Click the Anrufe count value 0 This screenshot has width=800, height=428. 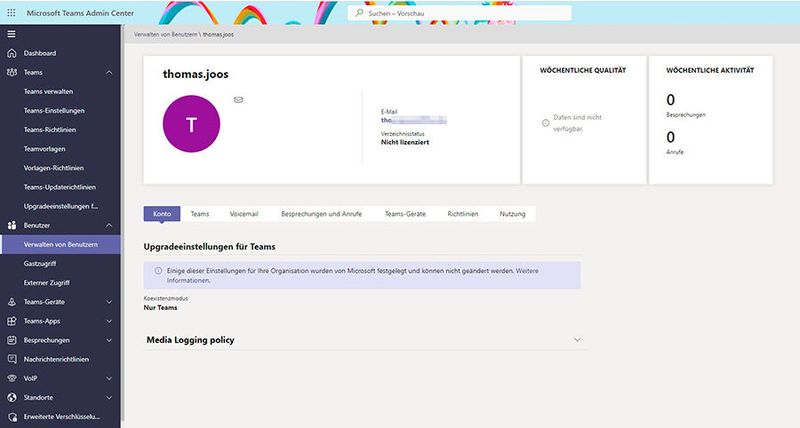[670, 137]
